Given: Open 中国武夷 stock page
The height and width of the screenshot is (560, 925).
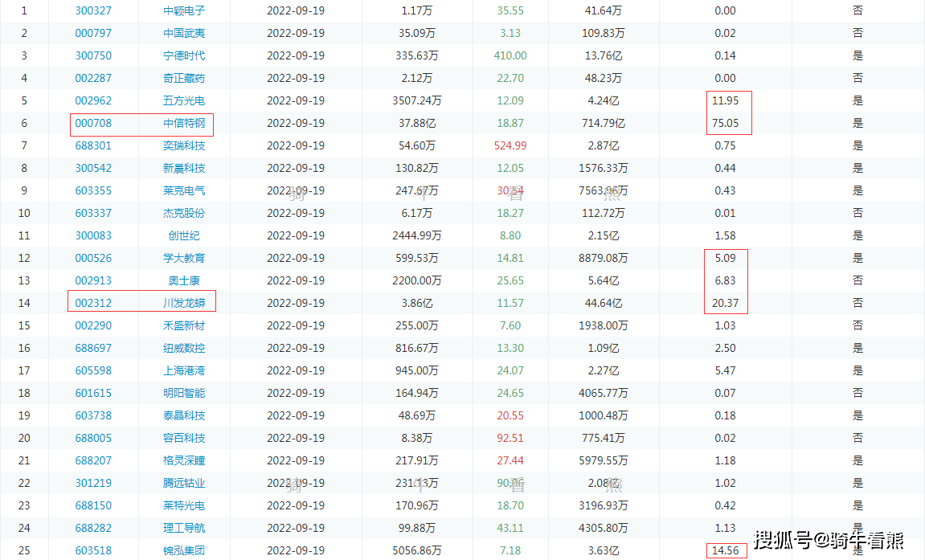Looking at the screenshot, I should 184,33.
